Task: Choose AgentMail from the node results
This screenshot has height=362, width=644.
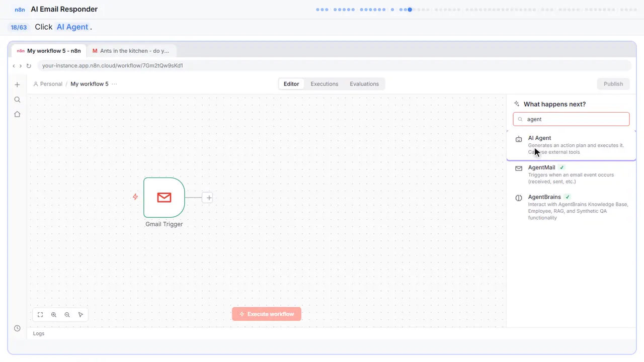Action: (x=571, y=174)
